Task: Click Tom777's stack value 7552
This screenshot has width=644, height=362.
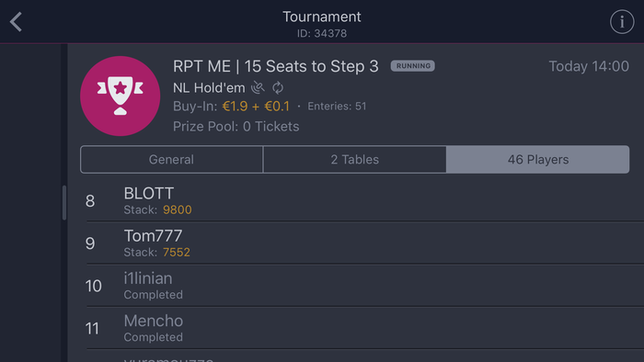Action: click(177, 252)
